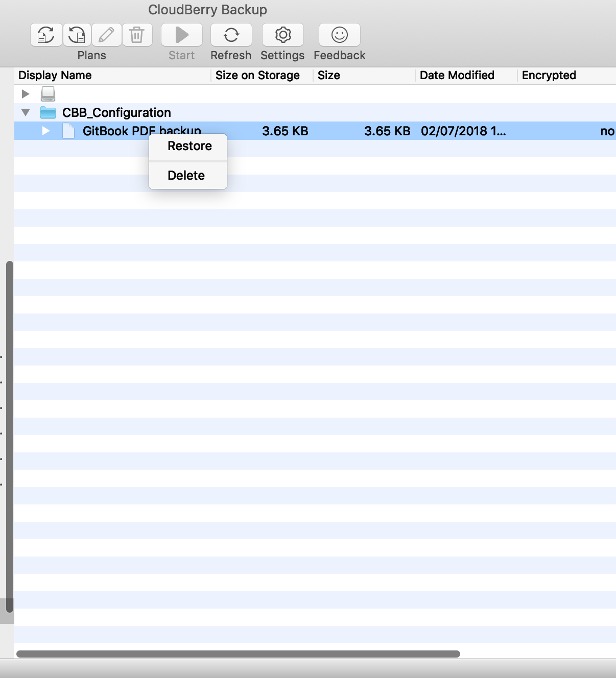The image size is (616, 678).
Task: Click the new backup plan icon
Action: click(x=46, y=35)
